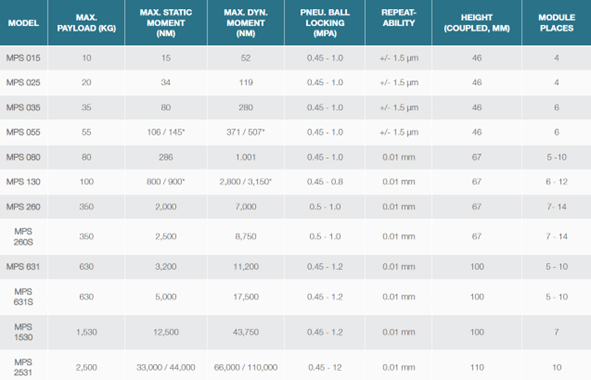The width and height of the screenshot is (591, 380).
Task: Click the MPS 055 model name
Action: pyautogui.click(x=23, y=132)
